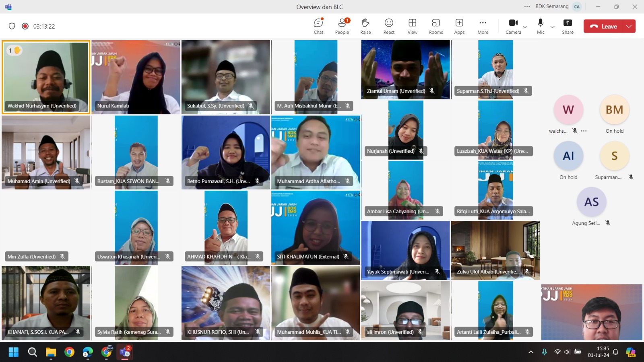Click raised hand indicator on Wakhid's tile
This screenshot has width=644, height=362.
click(14, 50)
